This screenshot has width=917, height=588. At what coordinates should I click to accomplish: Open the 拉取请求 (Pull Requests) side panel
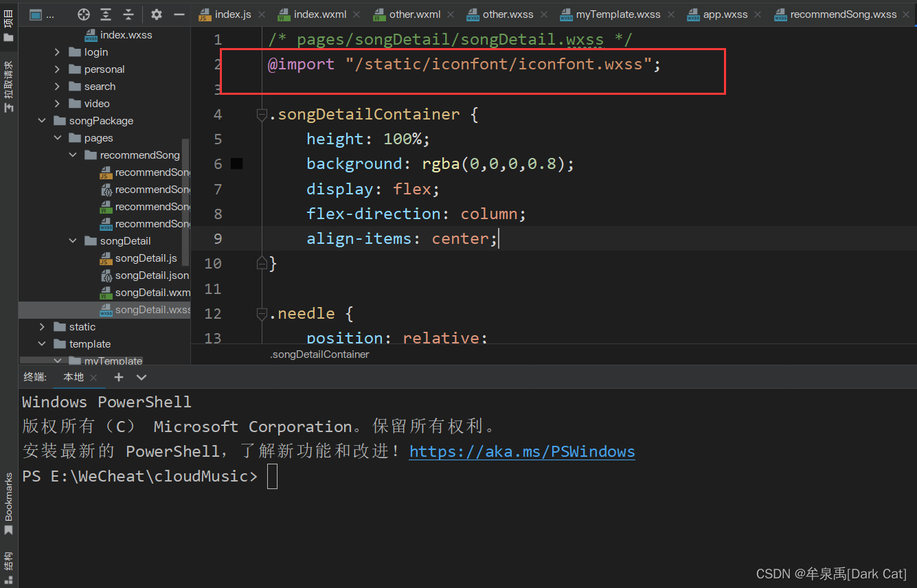coord(8,86)
